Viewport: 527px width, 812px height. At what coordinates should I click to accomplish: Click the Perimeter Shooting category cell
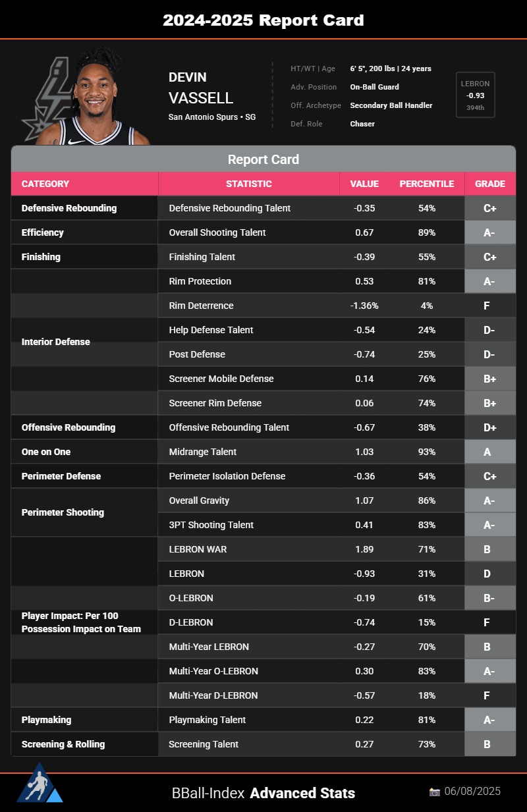63,512
